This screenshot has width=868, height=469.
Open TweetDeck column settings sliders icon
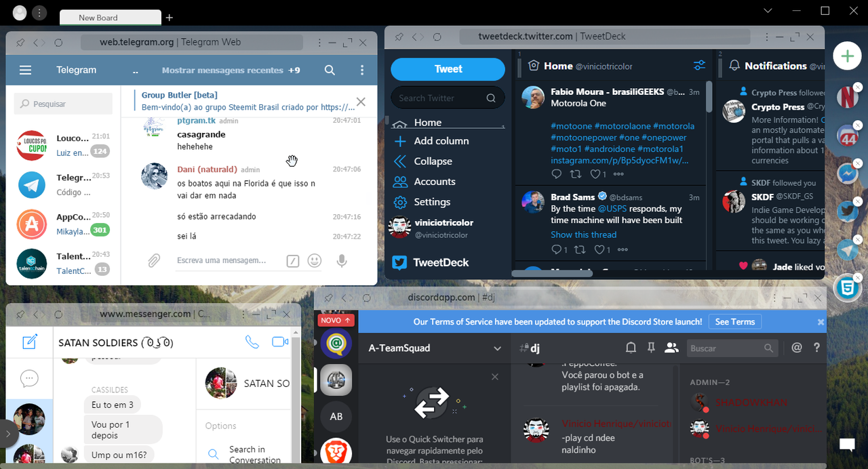[699, 66]
